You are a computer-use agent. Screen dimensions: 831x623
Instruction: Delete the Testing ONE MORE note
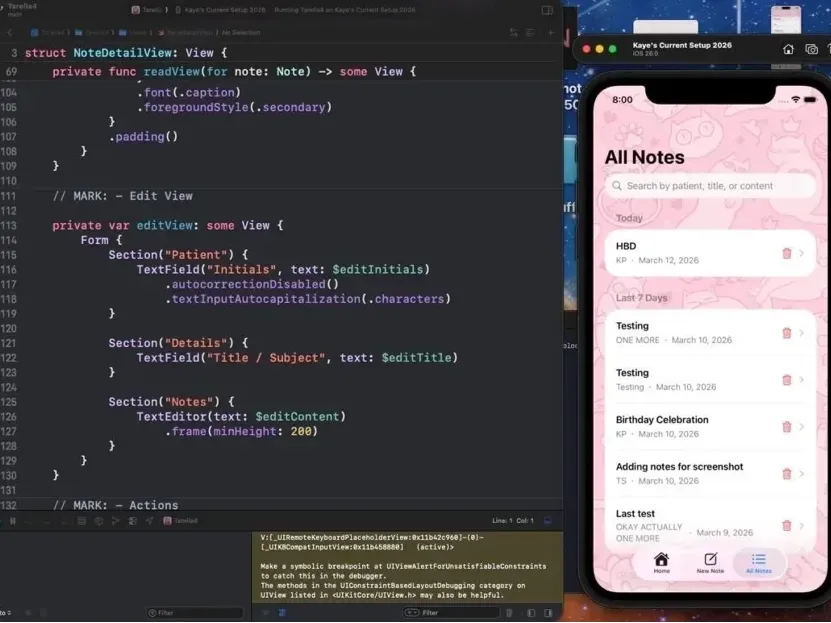coord(786,333)
